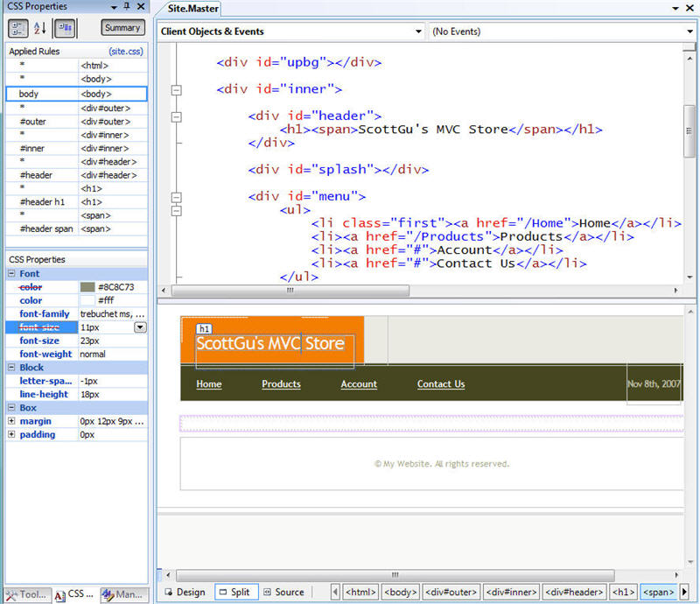The height and width of the screenshot is (604, 700).
Task: Edit the font-family value field
Action: (x=113, y=313)
